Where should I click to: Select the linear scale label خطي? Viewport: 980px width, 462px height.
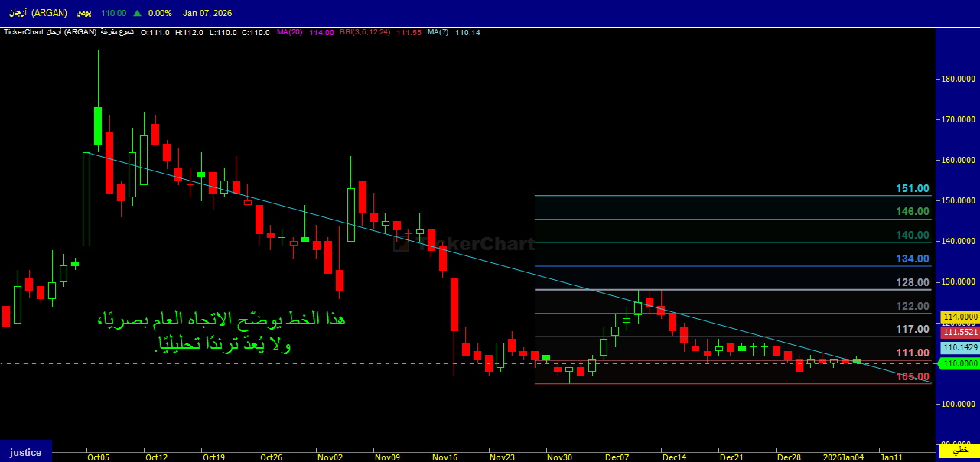tap(958, 451)
